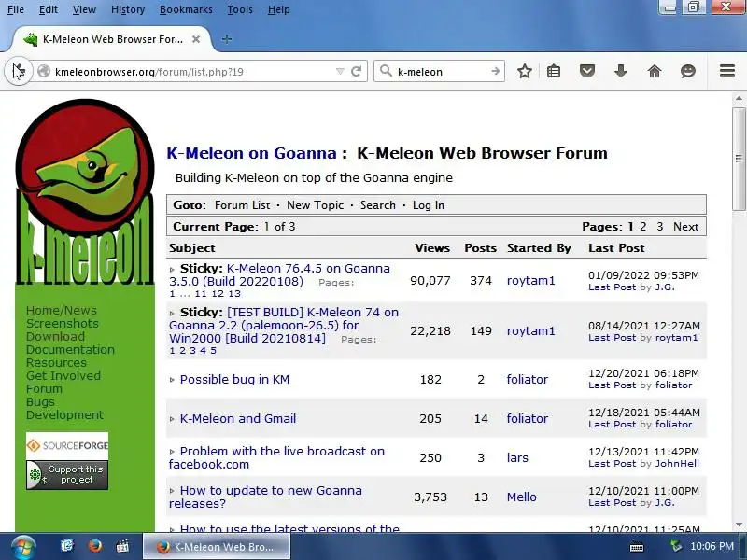Click the K-Meleon chameleon logo
Screen dimensions: 747x560
(85, 191)
